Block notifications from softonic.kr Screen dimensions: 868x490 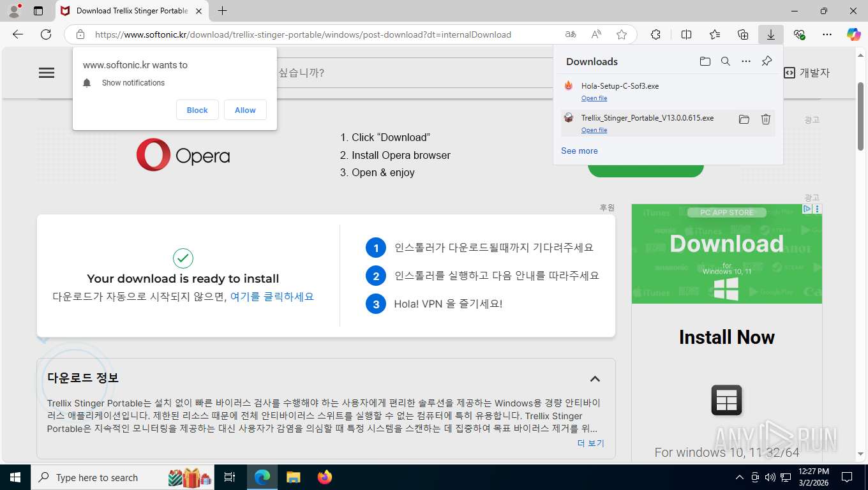197,110
